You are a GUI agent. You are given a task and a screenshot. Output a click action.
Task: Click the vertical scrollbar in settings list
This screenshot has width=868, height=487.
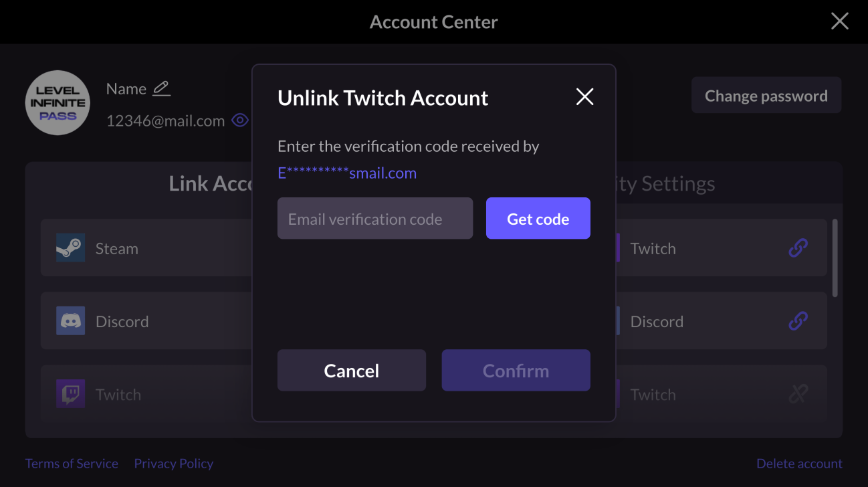[835, 258]
